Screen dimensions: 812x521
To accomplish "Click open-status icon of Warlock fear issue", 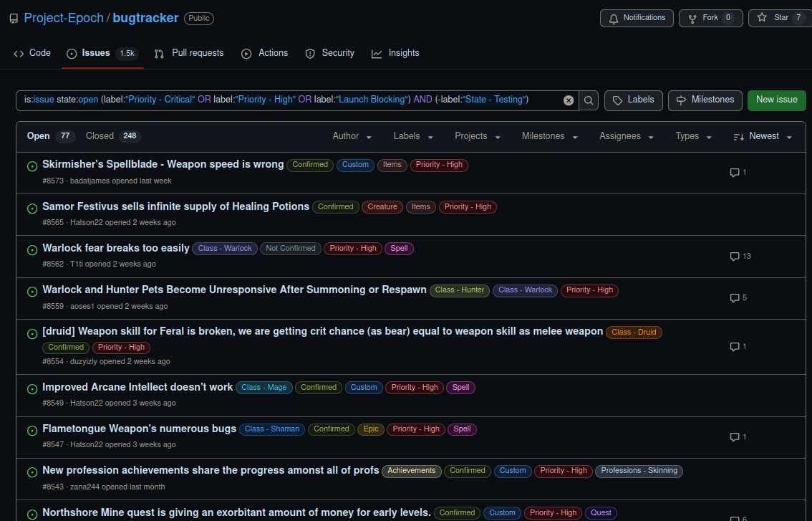I will pyautogui.click(x=32, y=250).
